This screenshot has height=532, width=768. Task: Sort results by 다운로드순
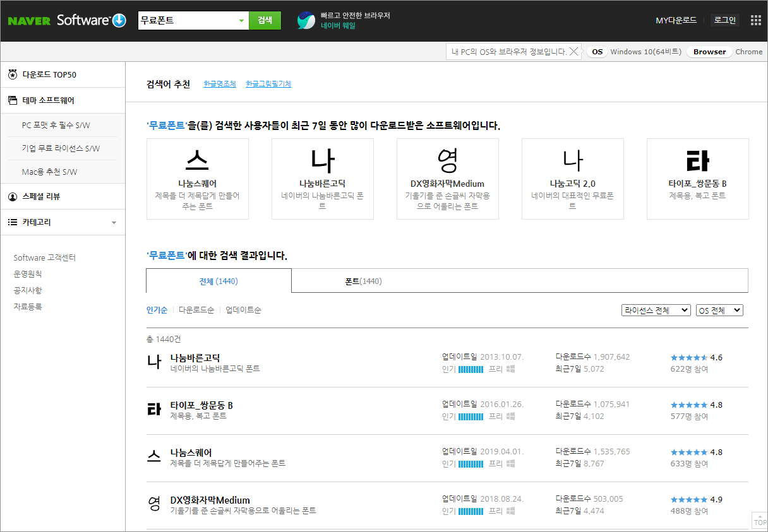(x=196, y=310)
